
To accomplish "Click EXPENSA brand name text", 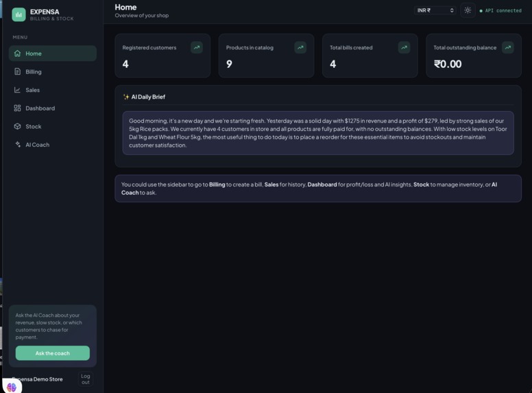I will [x=45, y=12].
